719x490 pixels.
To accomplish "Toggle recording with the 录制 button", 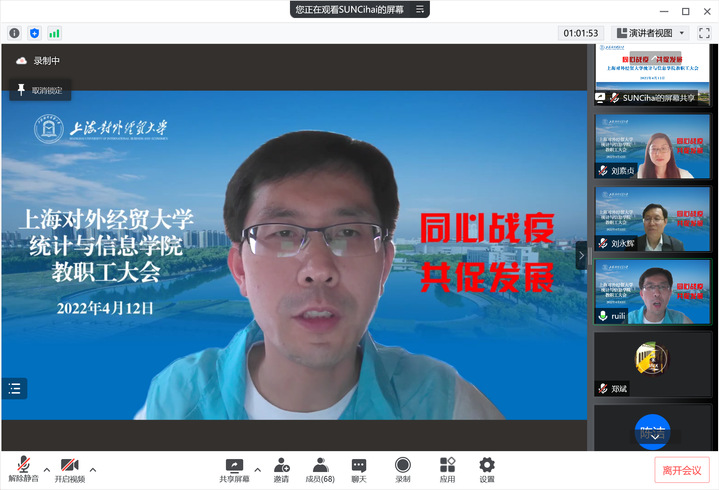I will (x=402, y=469).
